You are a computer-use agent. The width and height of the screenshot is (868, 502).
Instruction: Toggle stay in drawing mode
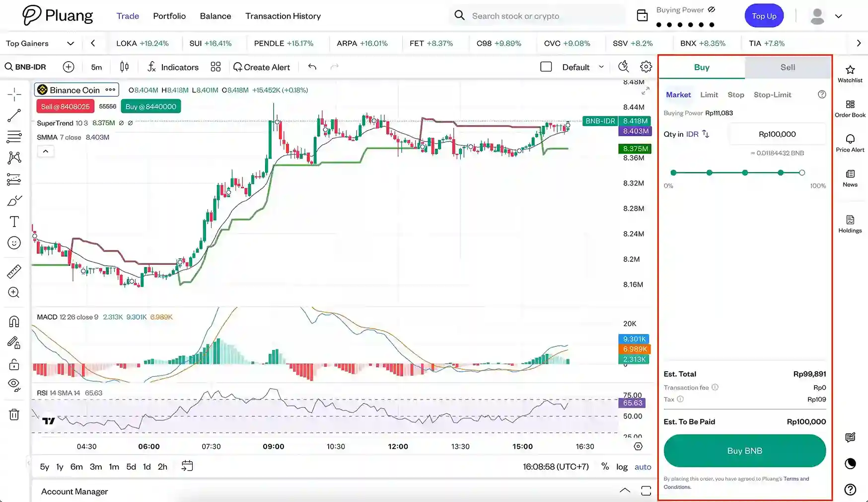14,343
